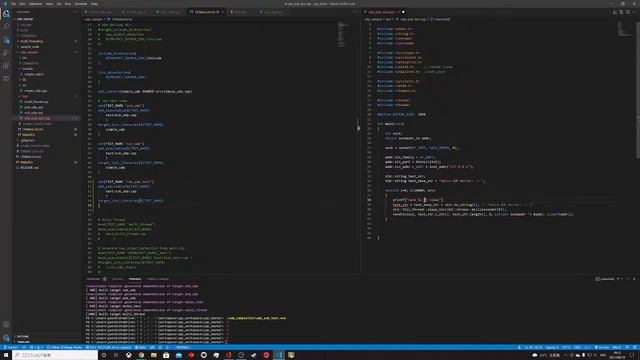
Task: Expand the TIMELINE section
Action: click(x=23, y=342)
